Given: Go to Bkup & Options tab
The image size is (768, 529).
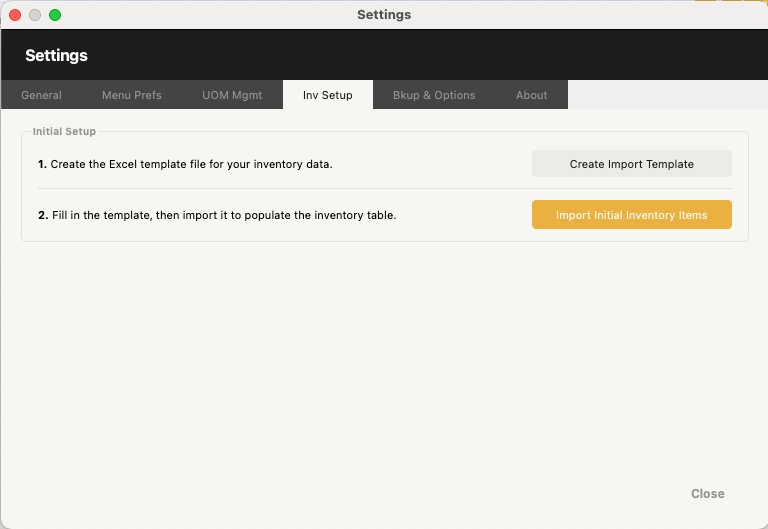Looking at the screenshot, I should (x=434, y=95).
